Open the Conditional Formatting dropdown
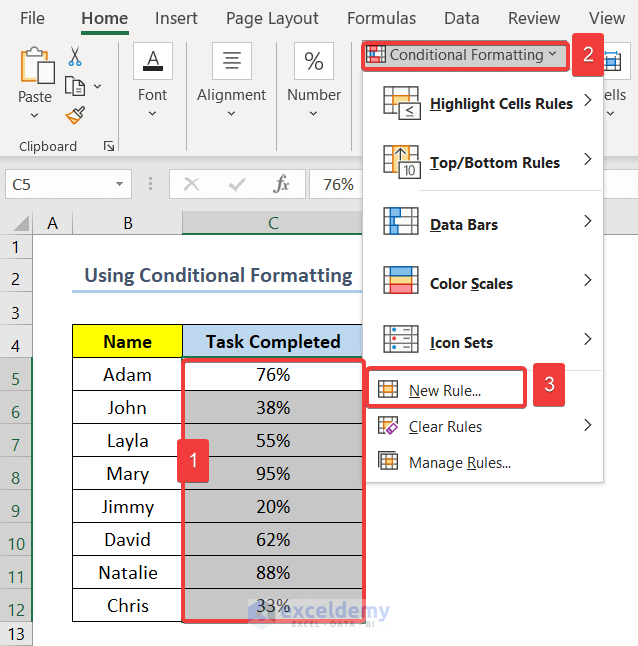The width and height of the screenshot is (638, 646). click(x=466, y=55)
